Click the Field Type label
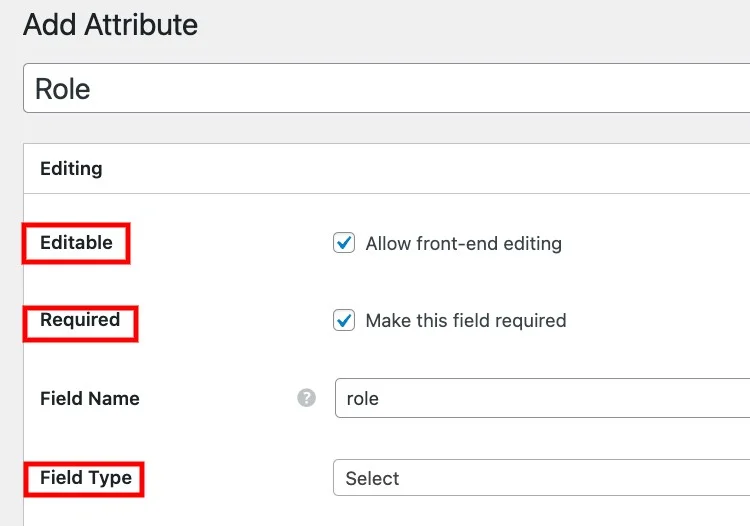Image resolution: width=750 pixels, height=526 pixels. pos(86,478)
